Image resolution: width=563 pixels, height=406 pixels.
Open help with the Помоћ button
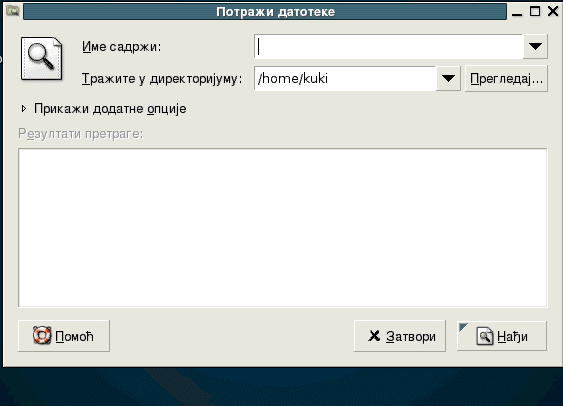(x=64, y=336)
